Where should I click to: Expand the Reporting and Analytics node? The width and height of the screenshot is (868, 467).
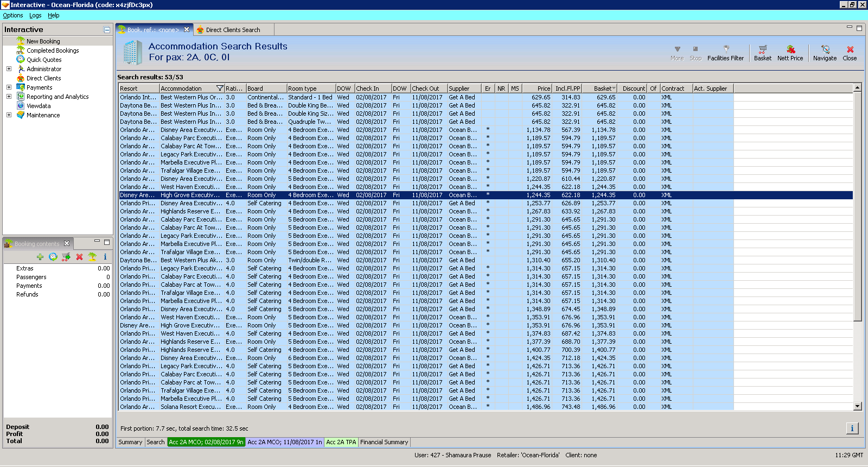pos(9,97)
